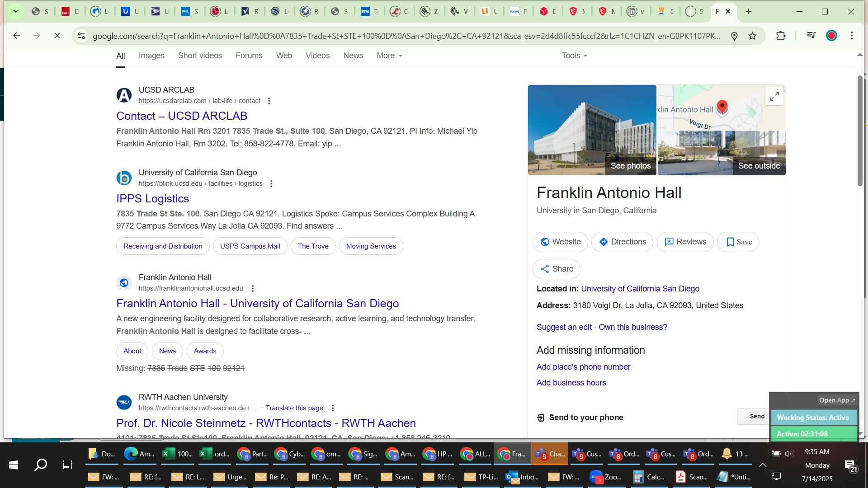Open the IPPS Logistics result
The image size is (868, 488).
153,199
